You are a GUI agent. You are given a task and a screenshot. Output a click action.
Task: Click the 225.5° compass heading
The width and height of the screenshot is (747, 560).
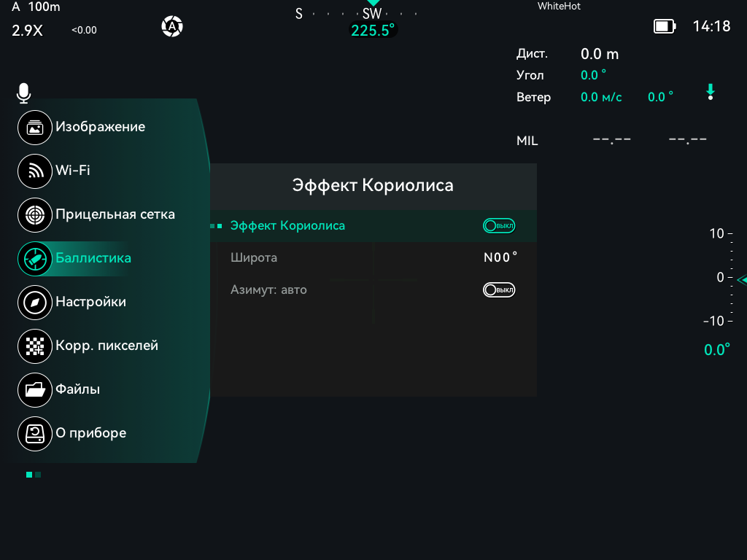(x=373, y=31)
